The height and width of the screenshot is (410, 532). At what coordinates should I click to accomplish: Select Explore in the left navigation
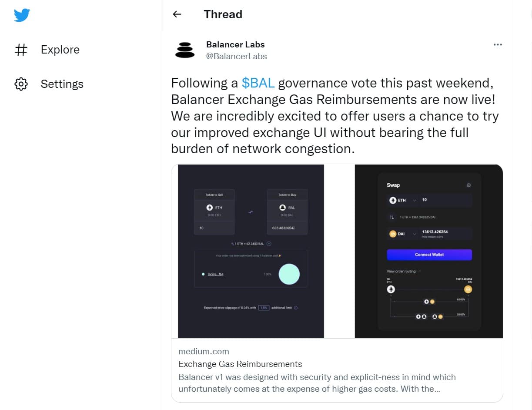point(60,50)
